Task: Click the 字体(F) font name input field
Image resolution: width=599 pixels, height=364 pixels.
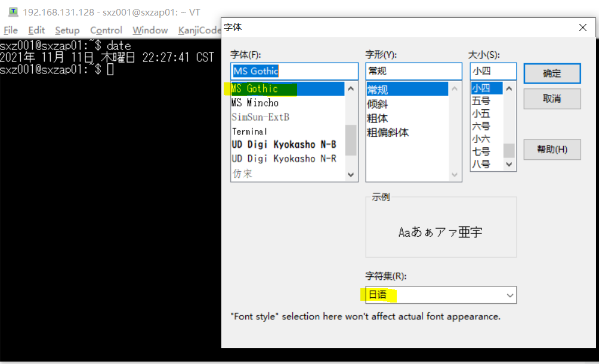Action: coord(294,71)
